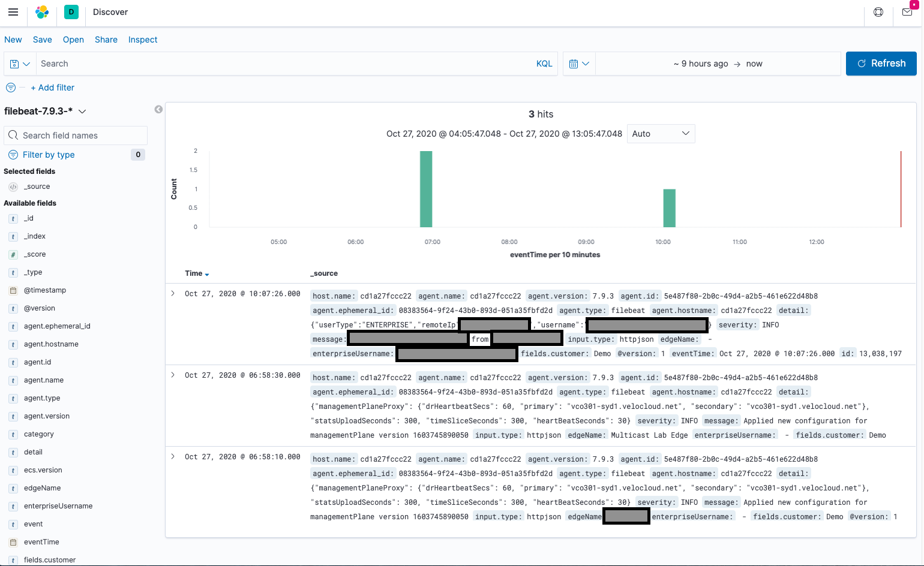Open the hamburger navigation menu
The height and width of the screenshot is (566, 924).
(x=13, y=12)
